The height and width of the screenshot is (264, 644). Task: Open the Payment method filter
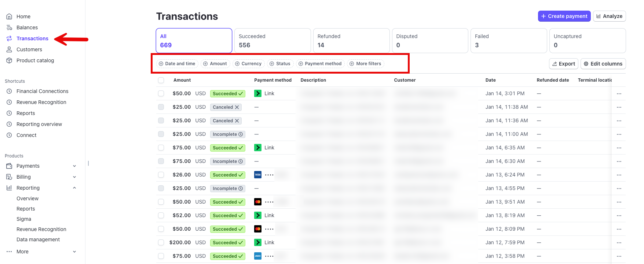click(x=321, y=64)
